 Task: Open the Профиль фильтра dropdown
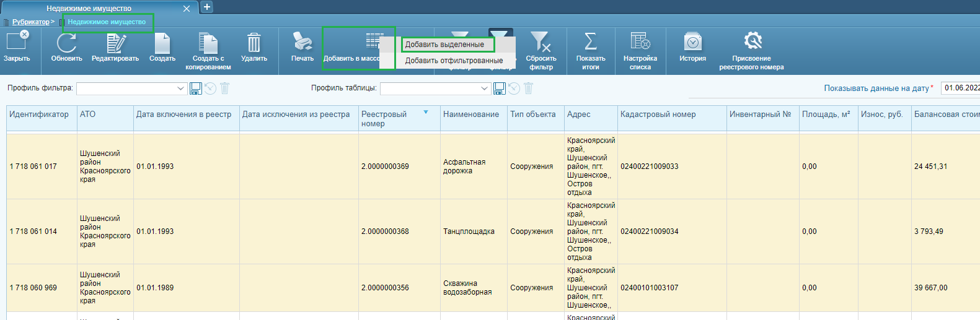click(131, 89)
